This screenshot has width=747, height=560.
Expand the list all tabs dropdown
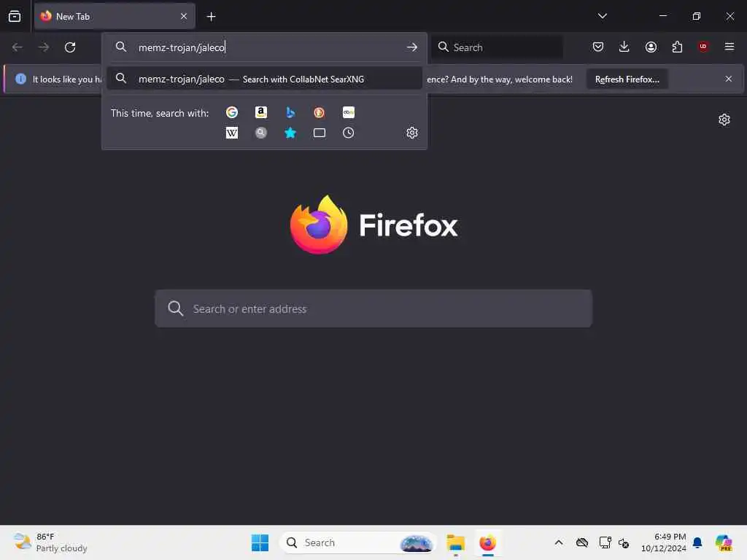[x=602, y=16]
